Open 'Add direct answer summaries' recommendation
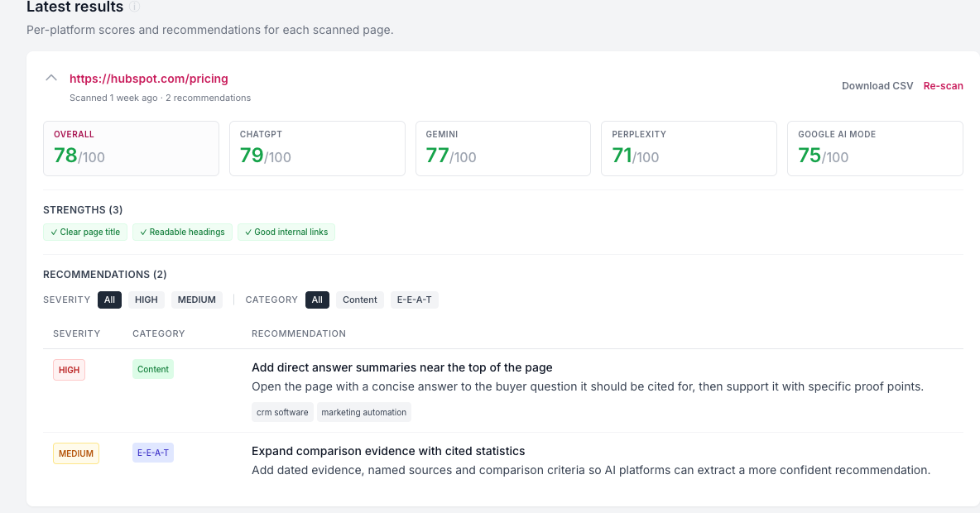Image resolution: width=980 pixels, height=513 pixels. pyautogui.click(x=402, y=367)
